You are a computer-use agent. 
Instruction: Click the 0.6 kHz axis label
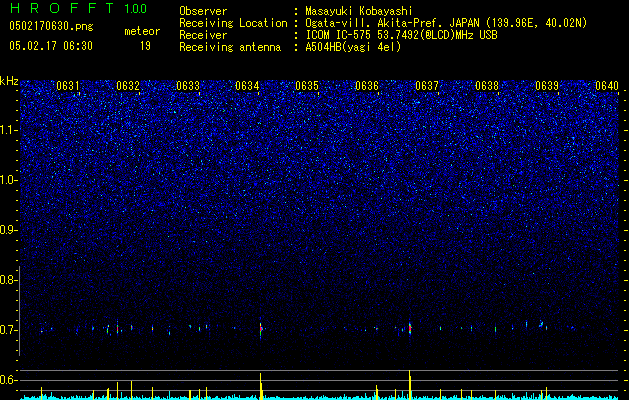(7, 380)
